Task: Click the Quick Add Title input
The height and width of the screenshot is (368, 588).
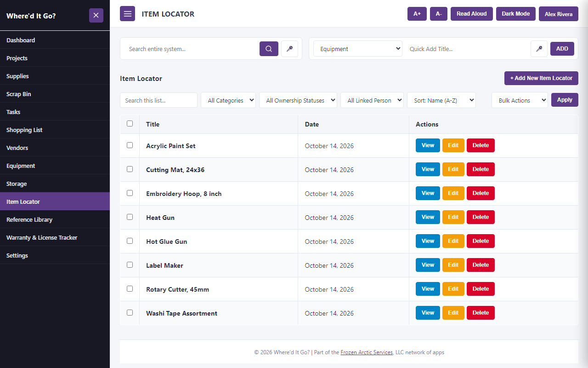Action: [467, 49]
